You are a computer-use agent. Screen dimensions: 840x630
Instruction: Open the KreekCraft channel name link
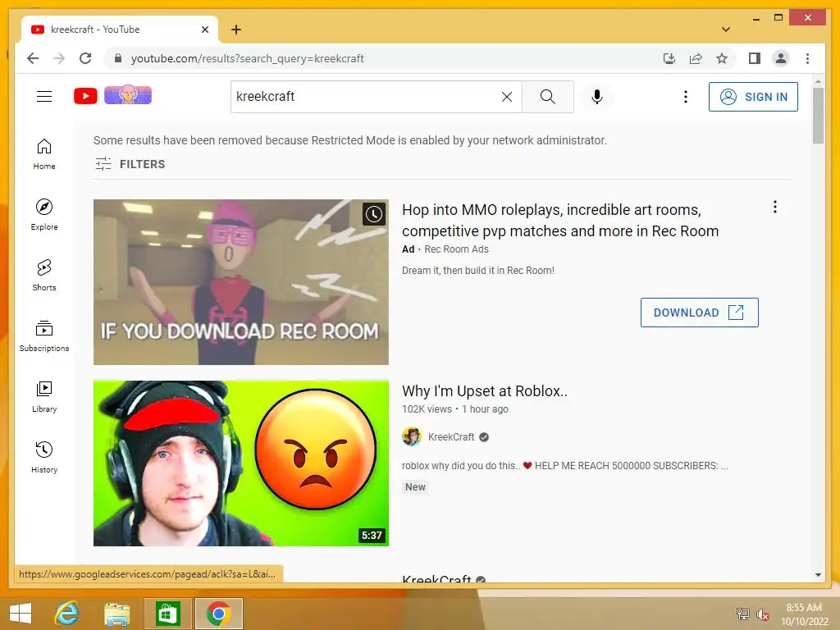[451, 437]
